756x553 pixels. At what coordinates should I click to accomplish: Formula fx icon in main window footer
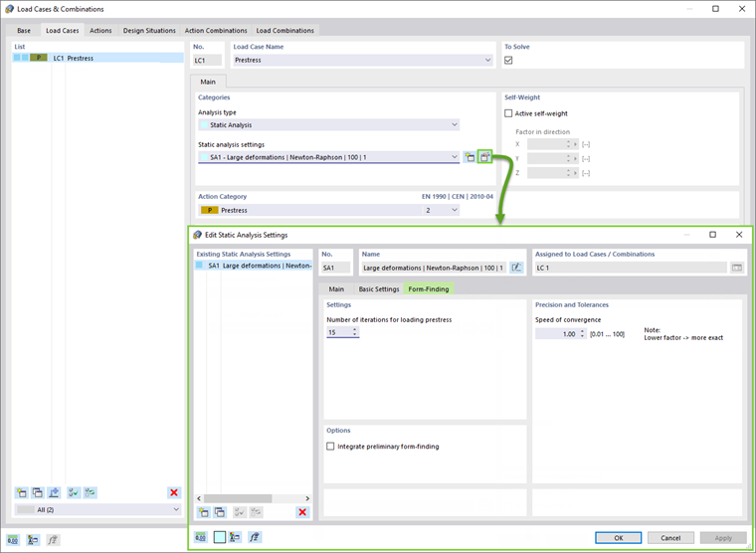click(x=53, y=540)
